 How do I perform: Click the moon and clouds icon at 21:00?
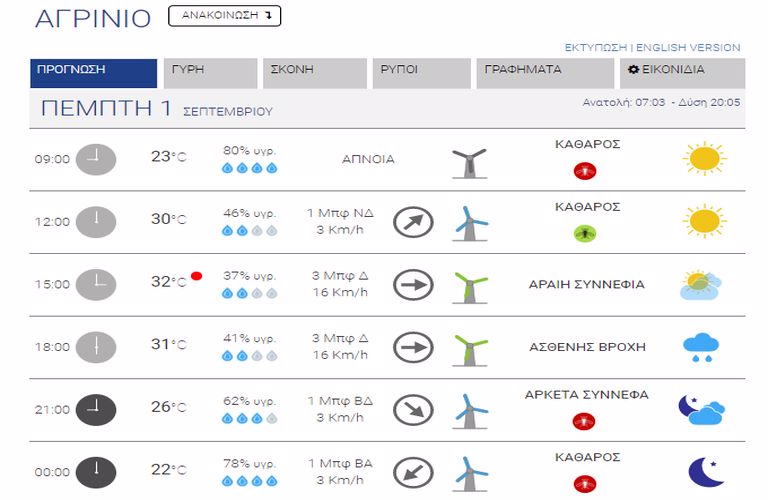point(701,410)
